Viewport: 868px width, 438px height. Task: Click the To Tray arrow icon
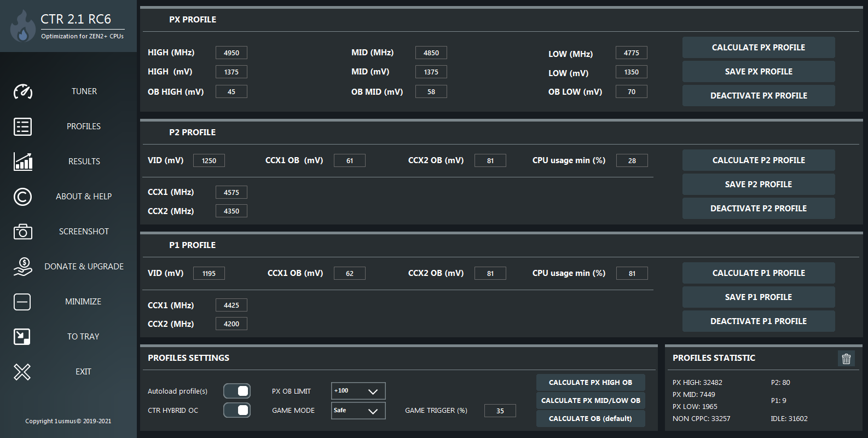pyautogui.click(x=22, y=337)
